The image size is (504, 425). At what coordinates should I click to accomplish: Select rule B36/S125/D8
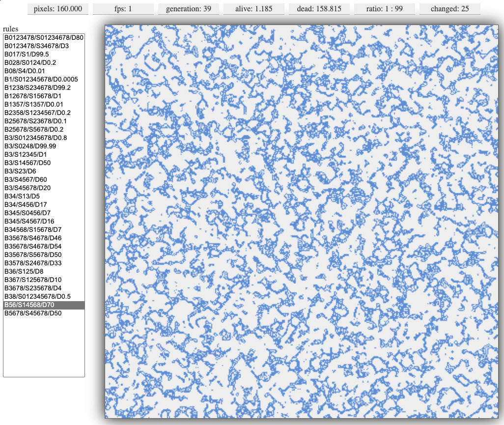pyautogui.click(x=44, y=272)
